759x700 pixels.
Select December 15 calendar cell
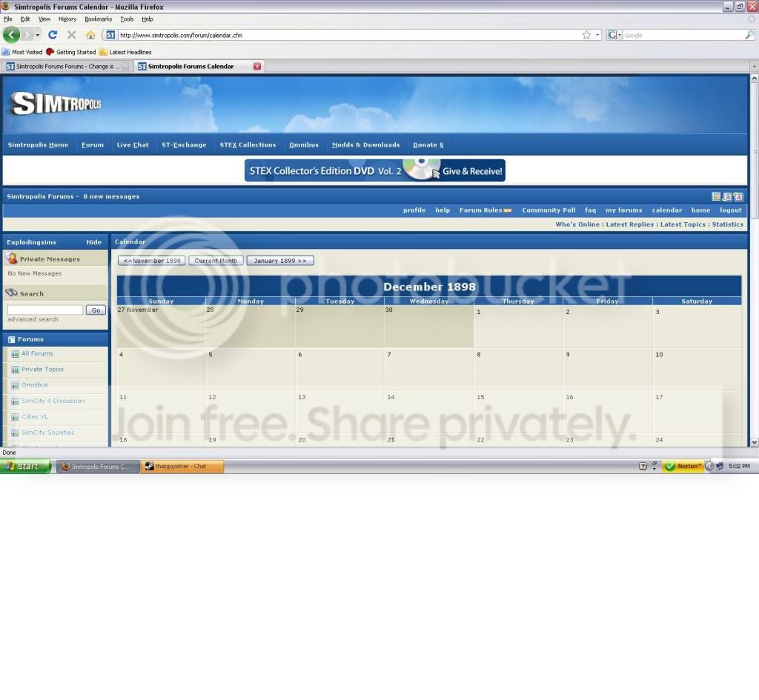click(518, 411)
